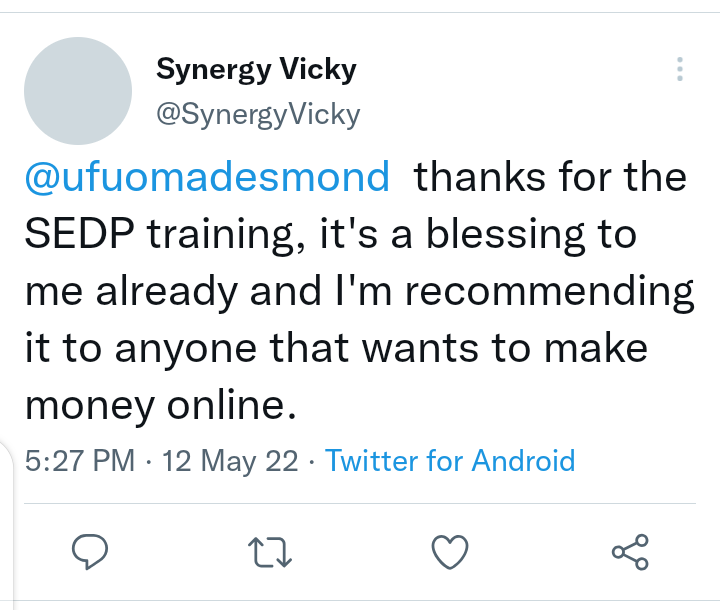The width and height of the screenshot is (720, 610).
Task: Click the 5:27 PM timestamp
Action: (x=80, y=460)
